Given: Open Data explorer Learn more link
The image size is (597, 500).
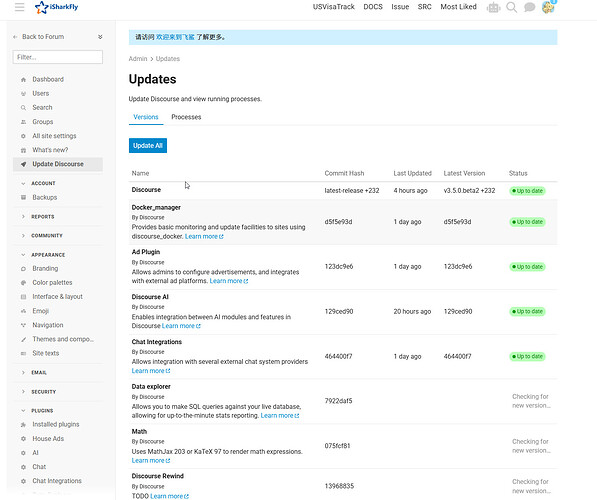Looking at the screenshot, I should coord(280,415).
